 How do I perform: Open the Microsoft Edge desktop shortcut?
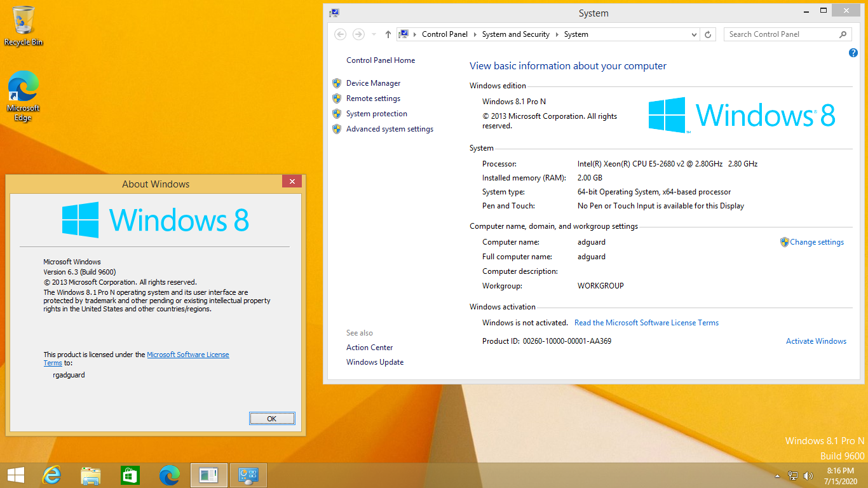24,96
